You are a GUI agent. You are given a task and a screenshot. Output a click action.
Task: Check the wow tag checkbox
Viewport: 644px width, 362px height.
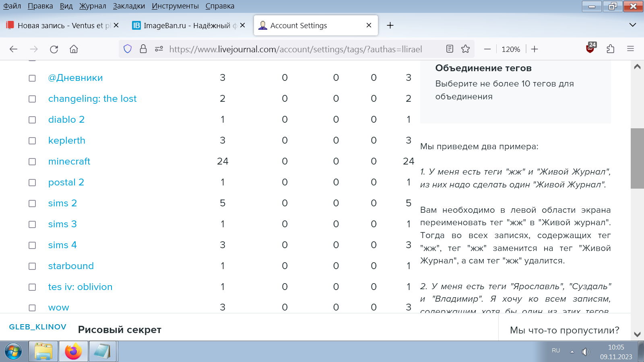coord(32,308)
